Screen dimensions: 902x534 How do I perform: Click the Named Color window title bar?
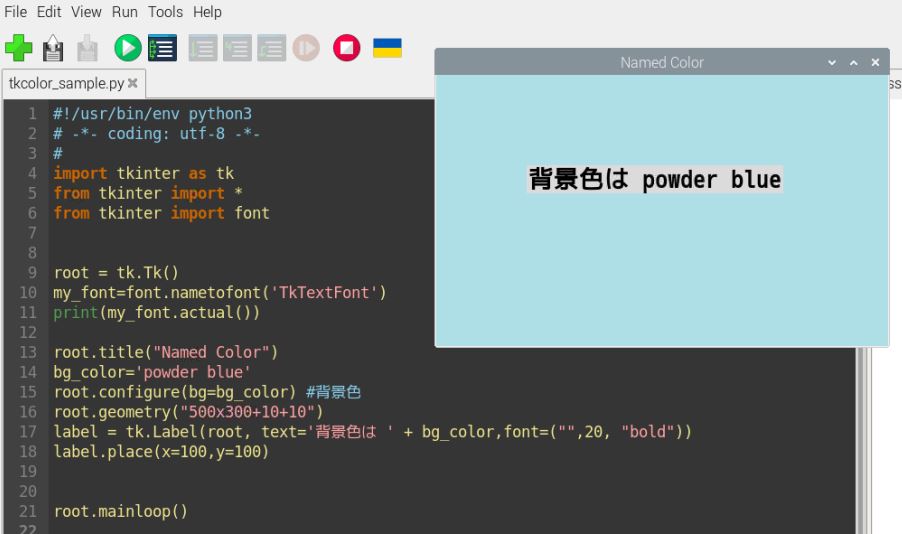coord(662,62)
